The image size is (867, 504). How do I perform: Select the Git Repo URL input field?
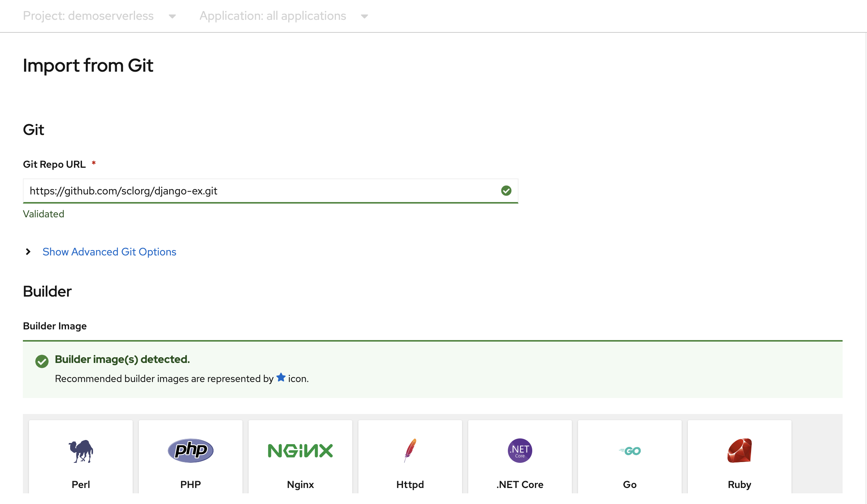(x=271, y=191)
